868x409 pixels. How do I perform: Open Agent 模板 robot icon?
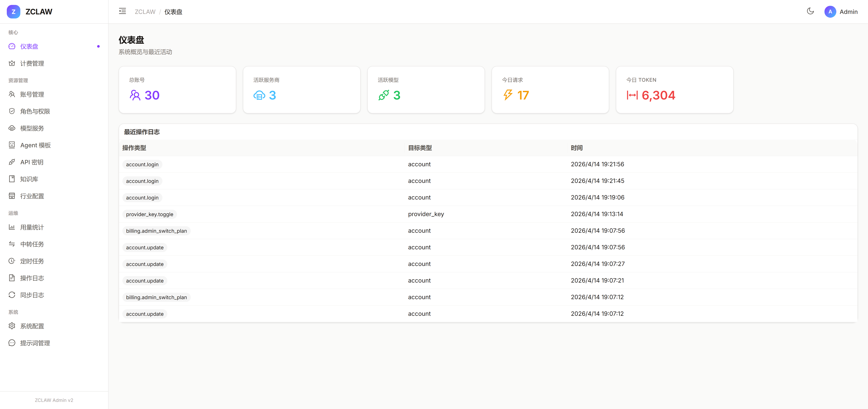12,145
